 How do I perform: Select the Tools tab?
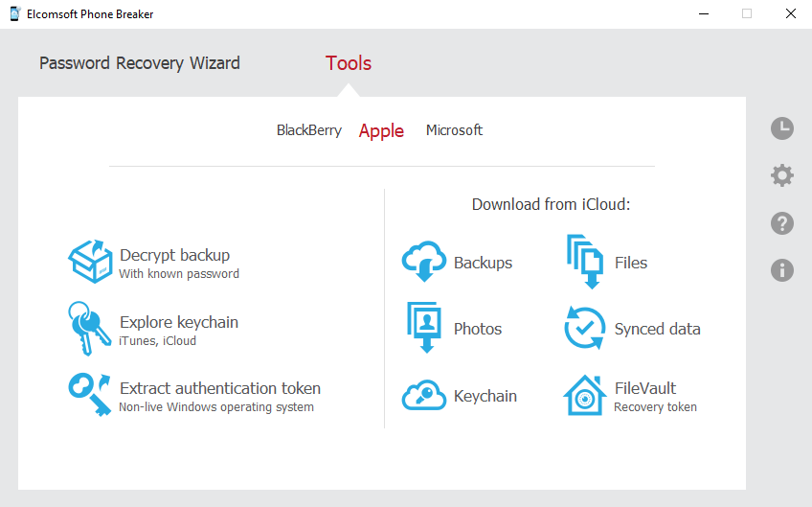coord(349,63)
